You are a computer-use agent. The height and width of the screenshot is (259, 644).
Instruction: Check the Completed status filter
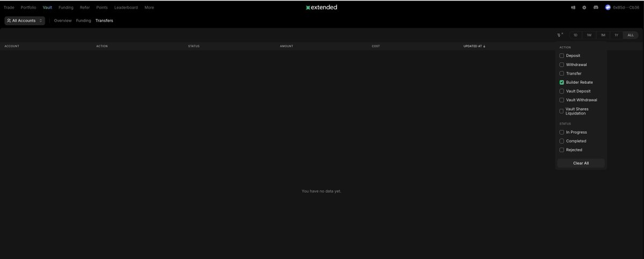click(x=562, y=141)
